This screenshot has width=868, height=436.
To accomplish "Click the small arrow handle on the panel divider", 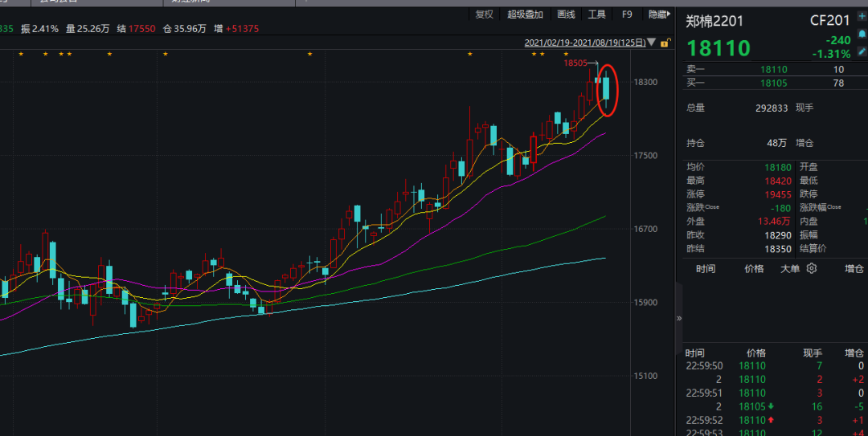I will [678, 318].
